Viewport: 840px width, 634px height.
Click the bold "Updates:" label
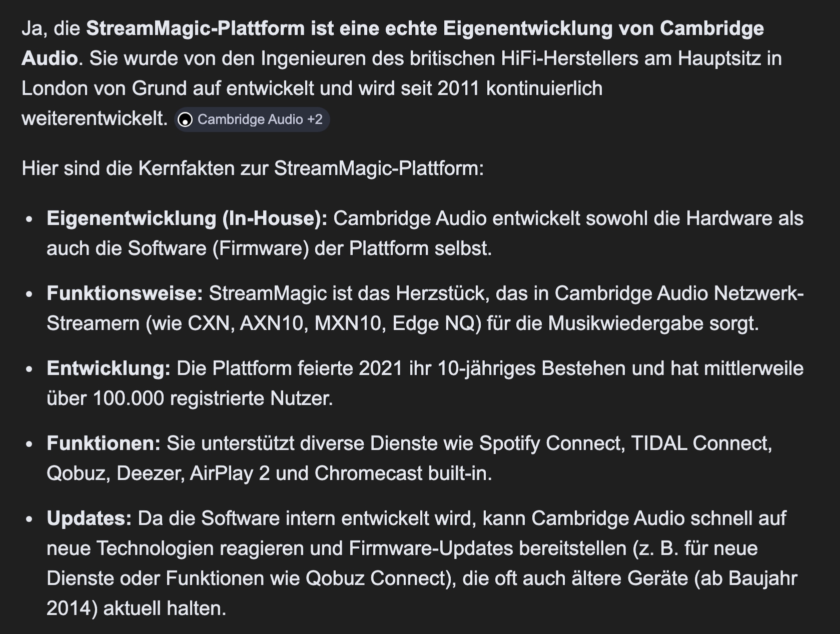[x=89, y=518]
